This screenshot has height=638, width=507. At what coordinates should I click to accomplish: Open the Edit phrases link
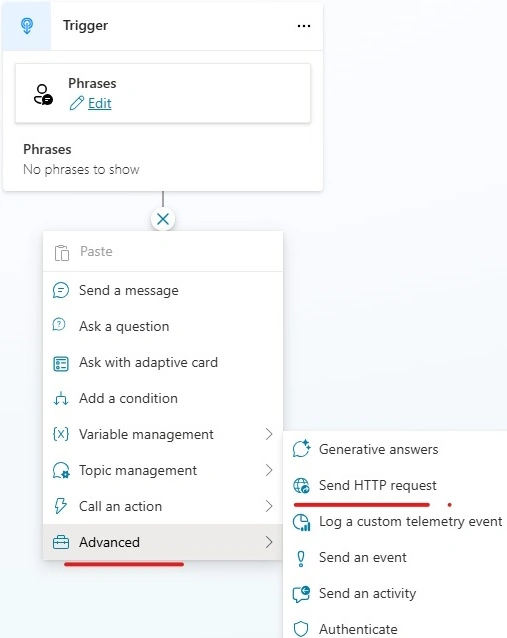coord(100,103)
